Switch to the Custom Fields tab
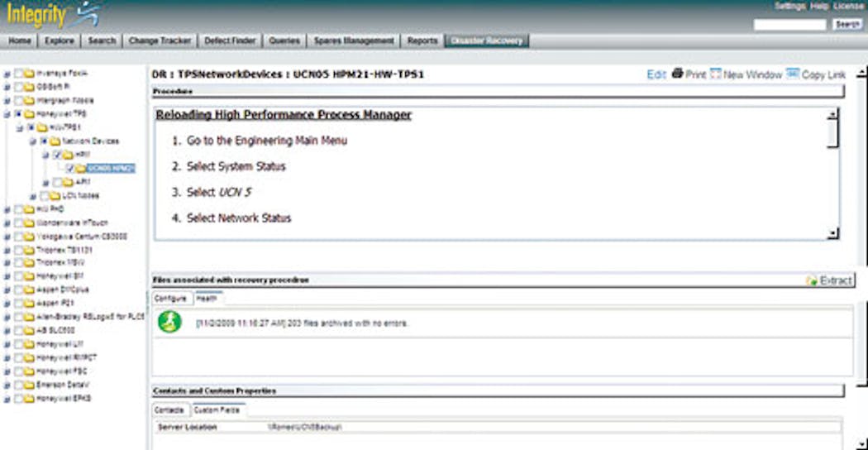The width and height of the screenshot is (868, 450). click(x=217, y=410)
